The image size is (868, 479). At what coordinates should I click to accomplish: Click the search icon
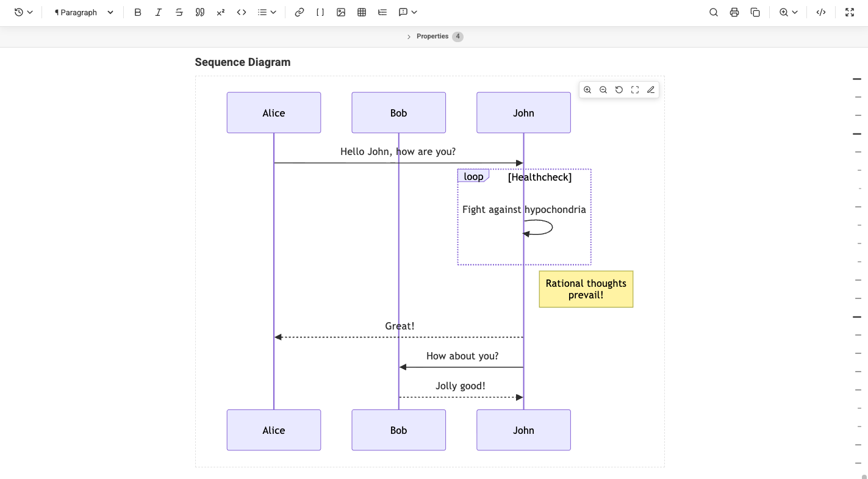pyautogui.click(x=714, y=12)
